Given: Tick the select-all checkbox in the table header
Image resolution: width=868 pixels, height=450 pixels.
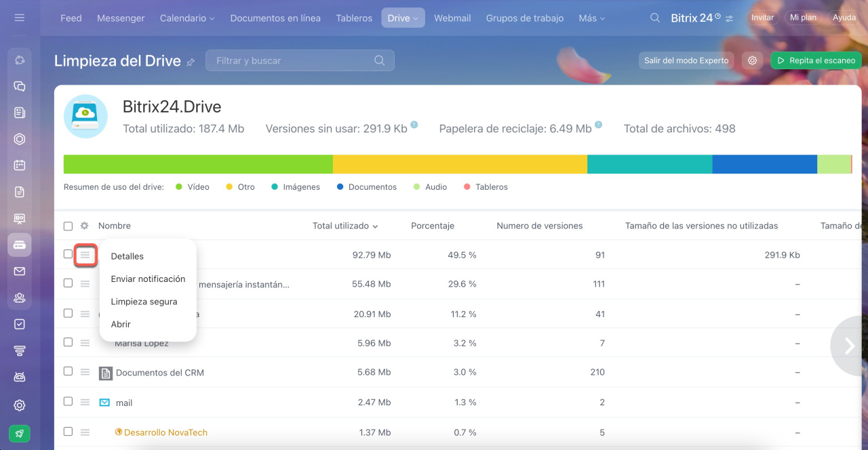Looking at the screenshot, I should click(x=68, y=226).
